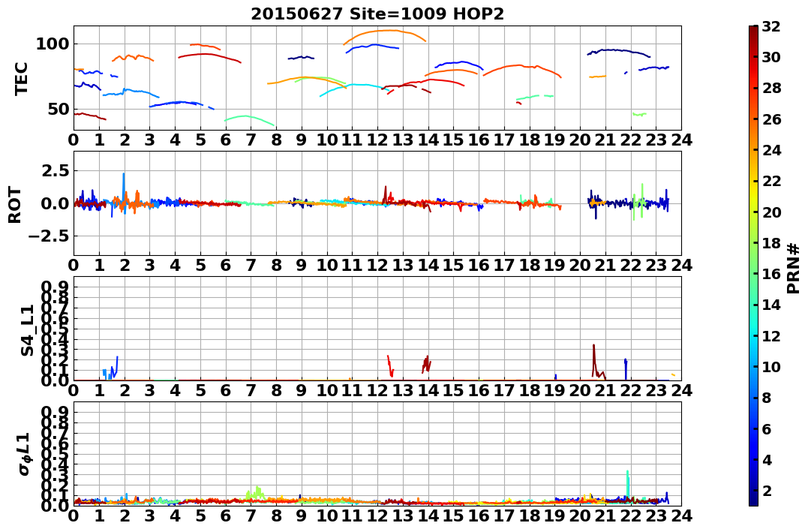This screenshot has width=808, height=532.
Task: Click colorbar tick label "4"
Action: (767, 459)
